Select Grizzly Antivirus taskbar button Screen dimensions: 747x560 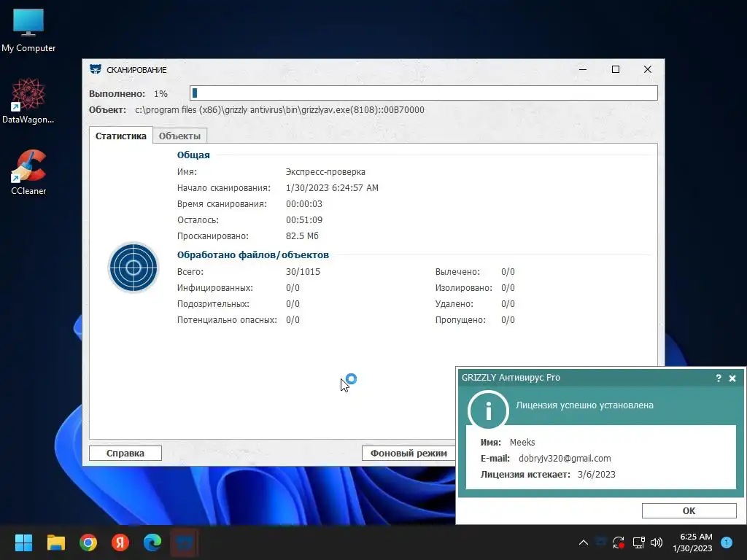pyautogui.click(x=185, y=542)
